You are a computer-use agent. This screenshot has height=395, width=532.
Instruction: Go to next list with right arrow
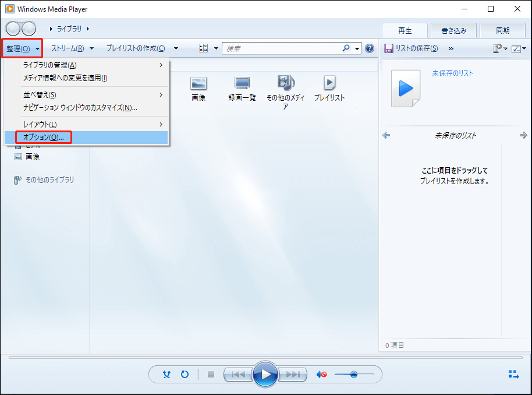523,135
